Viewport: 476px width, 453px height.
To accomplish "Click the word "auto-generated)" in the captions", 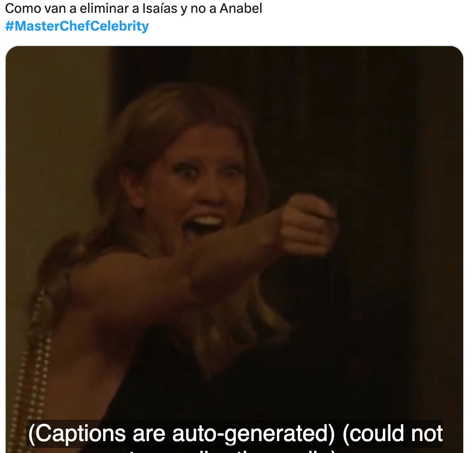I will pos(254,433).
